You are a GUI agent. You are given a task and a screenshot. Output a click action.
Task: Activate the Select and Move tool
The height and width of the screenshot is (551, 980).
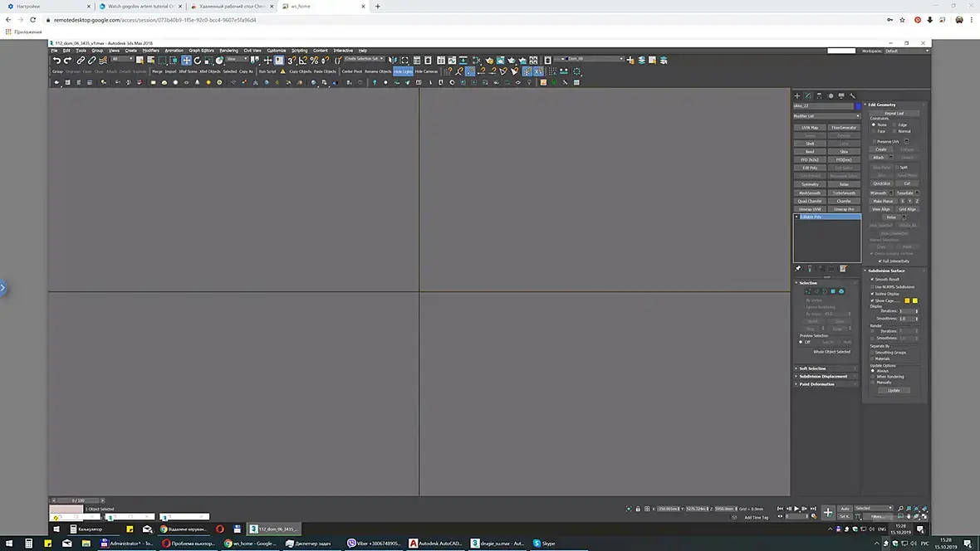tap(186, 61)
